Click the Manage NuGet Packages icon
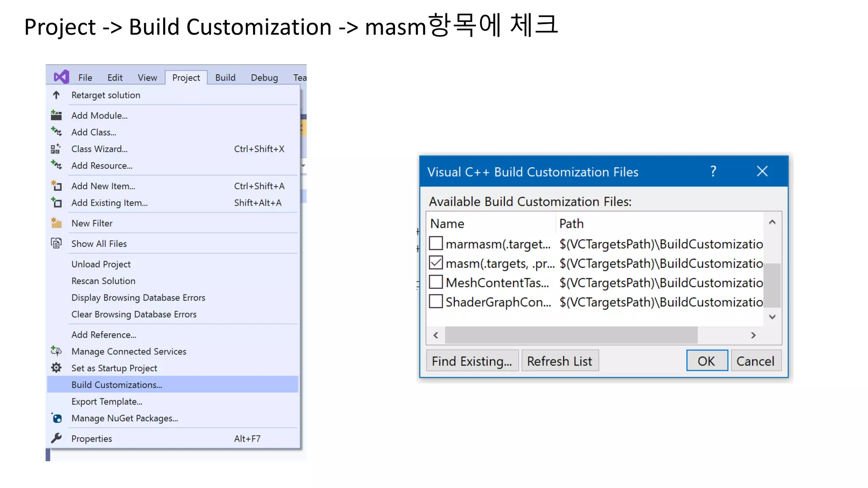868x488 pixels. [56, 418]
